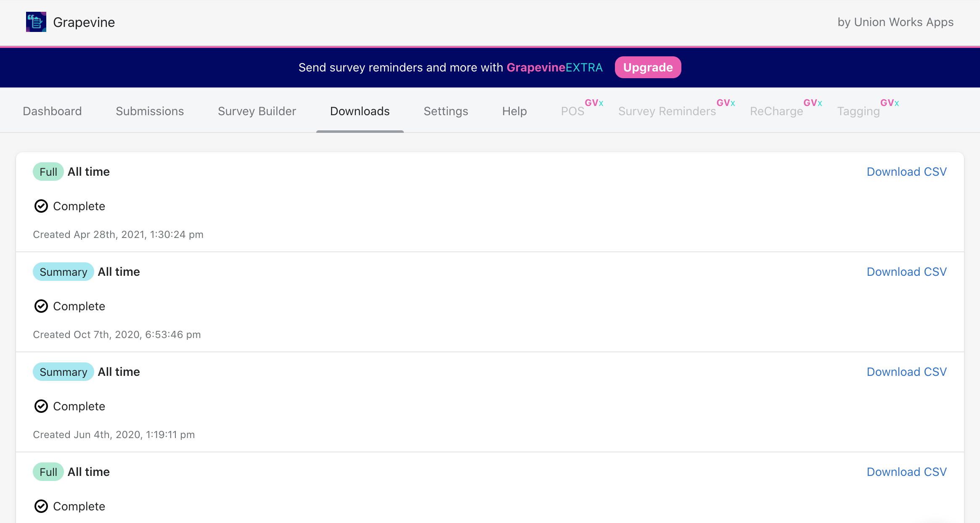The image size is (980, 523).
Task: Go to the Survey Builder tab
Action: click(257, 111)
